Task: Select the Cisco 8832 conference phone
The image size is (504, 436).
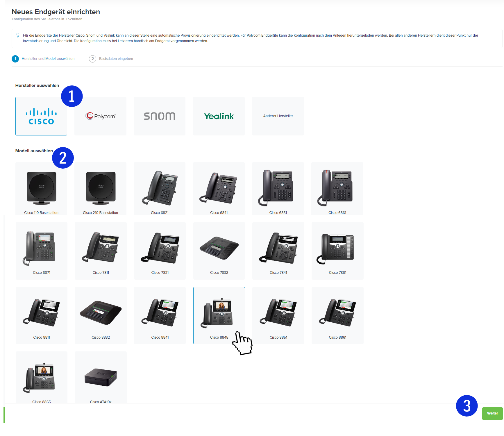Action: tap(101, 315)
